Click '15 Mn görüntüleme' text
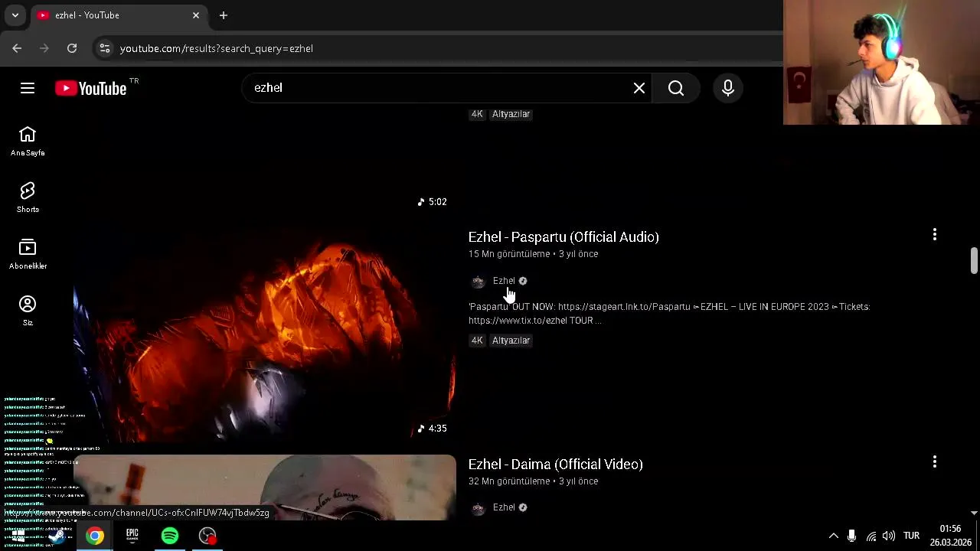 click(509, 254)
